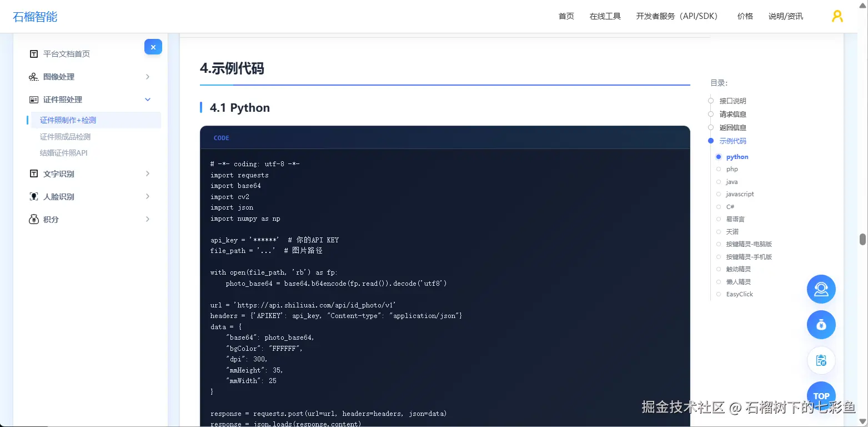Click the 4.1 Python section heading
Viewport: 868px width, 427px height.
tap(240, 108)
